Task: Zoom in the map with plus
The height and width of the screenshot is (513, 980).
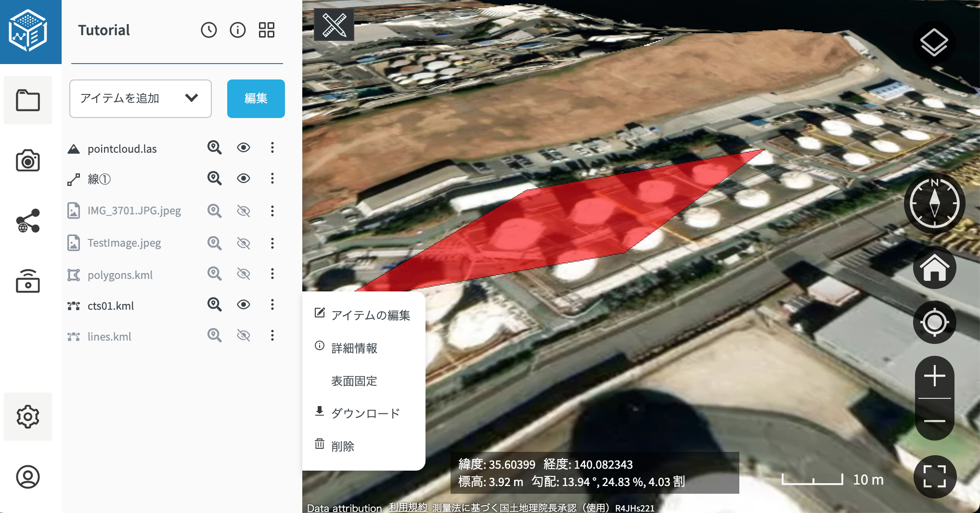Action: coord(934,376)
